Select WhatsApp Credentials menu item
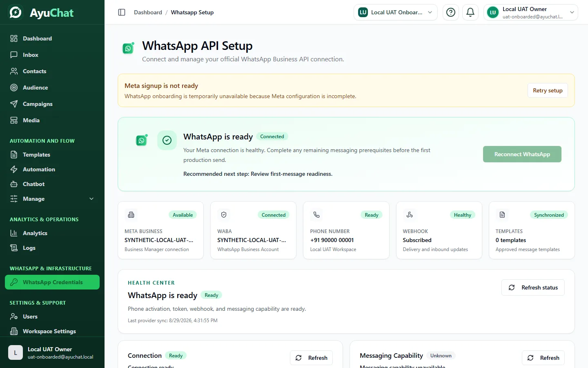This screenshot has width=588, height=368. pyautogui.click(x=52, y=282)
